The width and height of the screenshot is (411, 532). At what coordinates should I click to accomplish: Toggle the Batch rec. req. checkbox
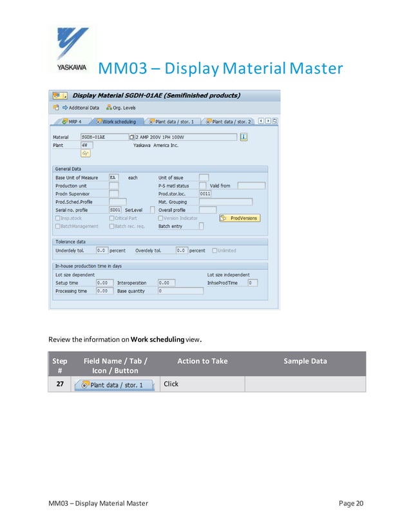tap(111, 226)
